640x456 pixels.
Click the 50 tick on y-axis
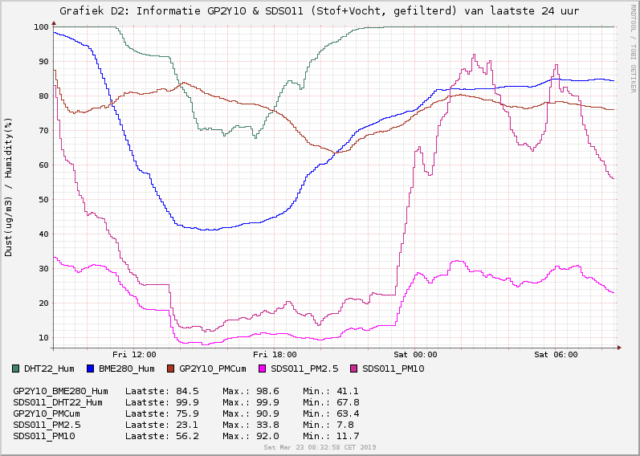[43, 199]
